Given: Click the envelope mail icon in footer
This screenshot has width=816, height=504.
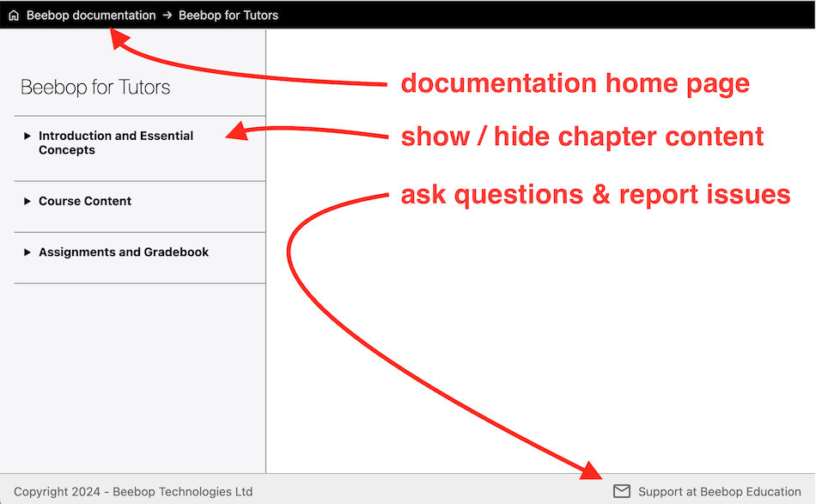Looking at the screenshot, I should pos(622,491).
